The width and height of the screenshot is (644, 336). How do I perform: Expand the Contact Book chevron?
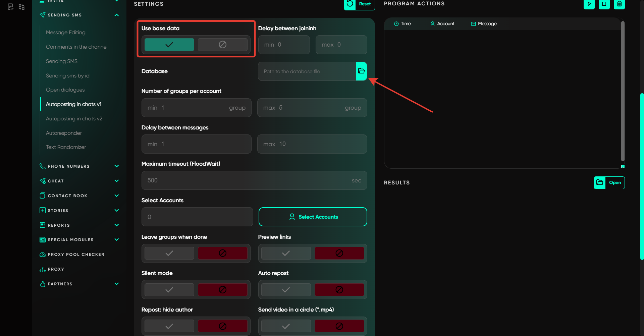[116, 196]
